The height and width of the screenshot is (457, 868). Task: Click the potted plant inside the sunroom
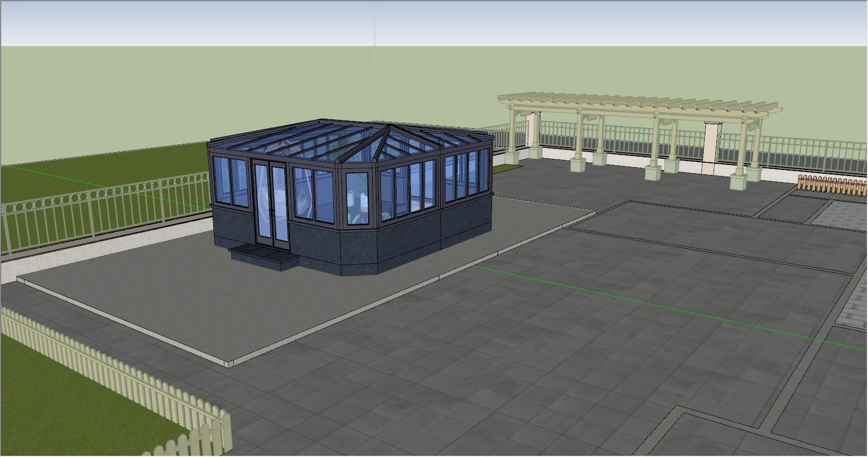[x=362, y=194]
